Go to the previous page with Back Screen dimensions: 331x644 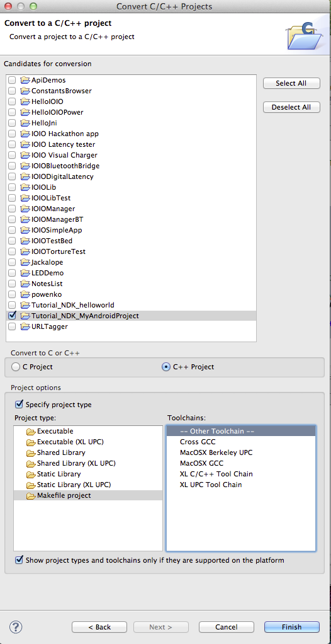(x=99, y=627)
